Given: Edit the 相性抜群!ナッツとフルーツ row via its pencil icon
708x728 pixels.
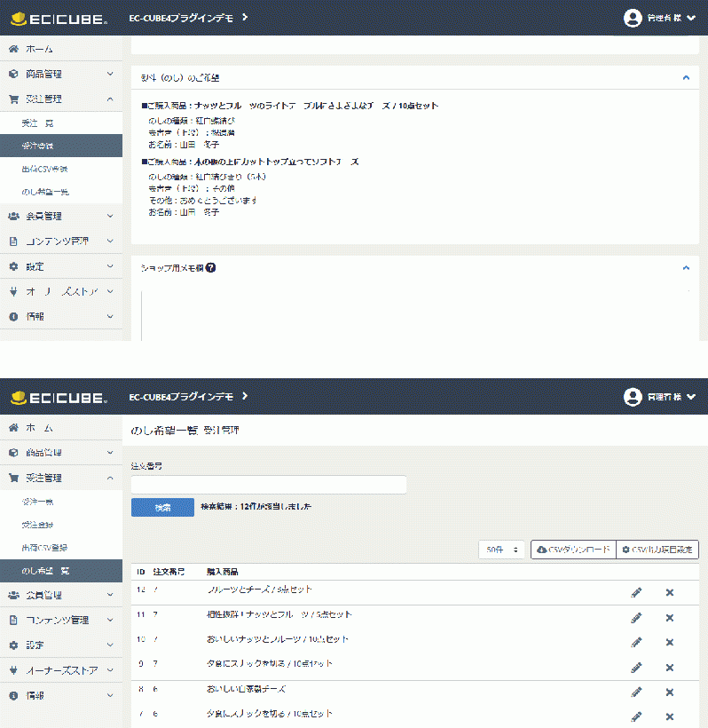Looking at the screenshot, I should [x=636, y=618].
